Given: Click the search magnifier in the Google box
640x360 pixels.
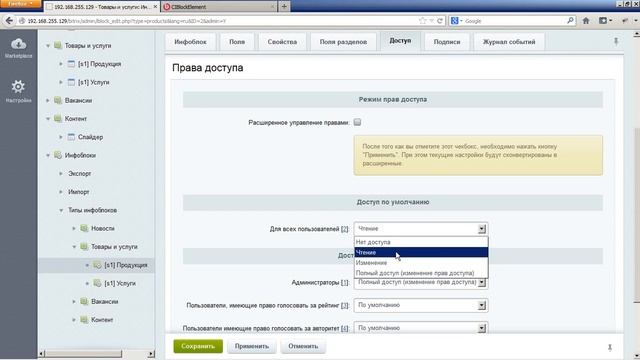Looking at the screenshot, I should pos(570,20).
